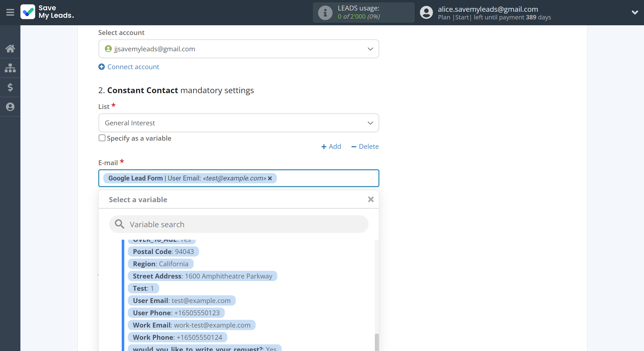This screenshot has height=351, width=644.
Task: Click the LEADS usage info icon
Action: pyautogui.click(x=324, y=12)
